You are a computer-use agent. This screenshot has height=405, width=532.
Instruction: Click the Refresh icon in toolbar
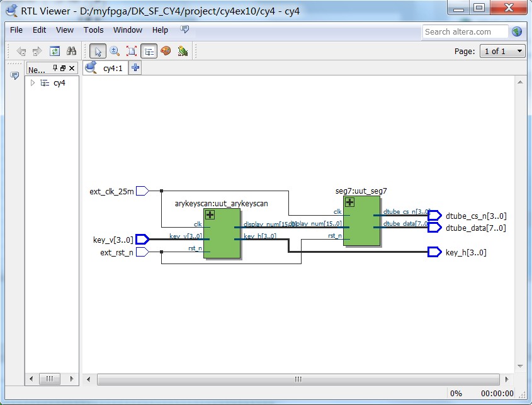click(x=55, y=51)
